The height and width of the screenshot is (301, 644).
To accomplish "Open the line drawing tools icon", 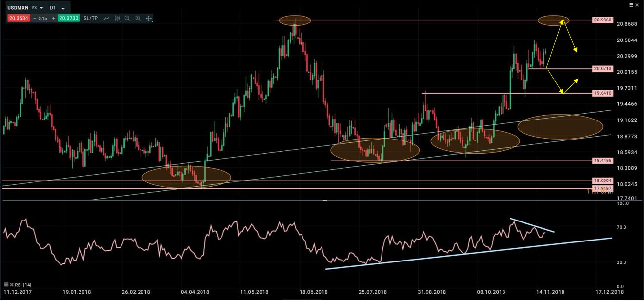I will tap(106, 18).
